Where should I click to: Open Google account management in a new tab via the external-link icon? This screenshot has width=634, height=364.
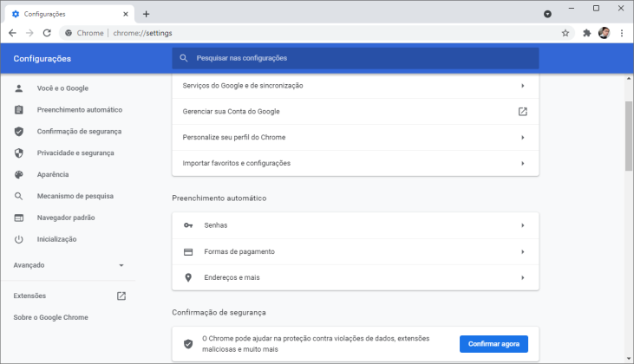pos(523,112)
